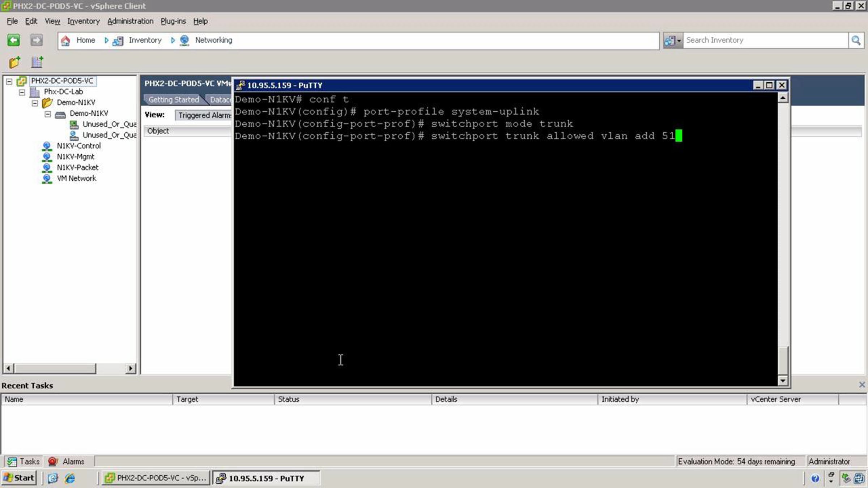Screen dimensions: 868x488
Task: Click the PHX2-DC-POD5-VC vCenter icon
Action: click(22, 81)
